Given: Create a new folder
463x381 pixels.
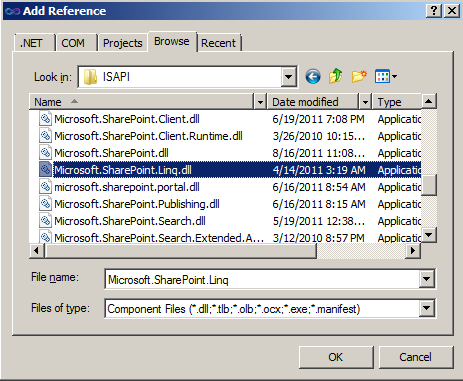Looking at the screenshot, I should coord(359,76).
